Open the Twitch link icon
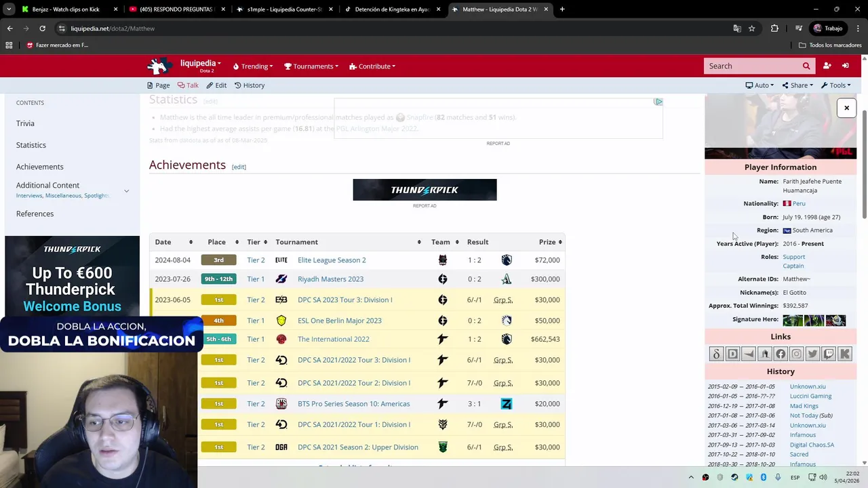 coord(829,354)
